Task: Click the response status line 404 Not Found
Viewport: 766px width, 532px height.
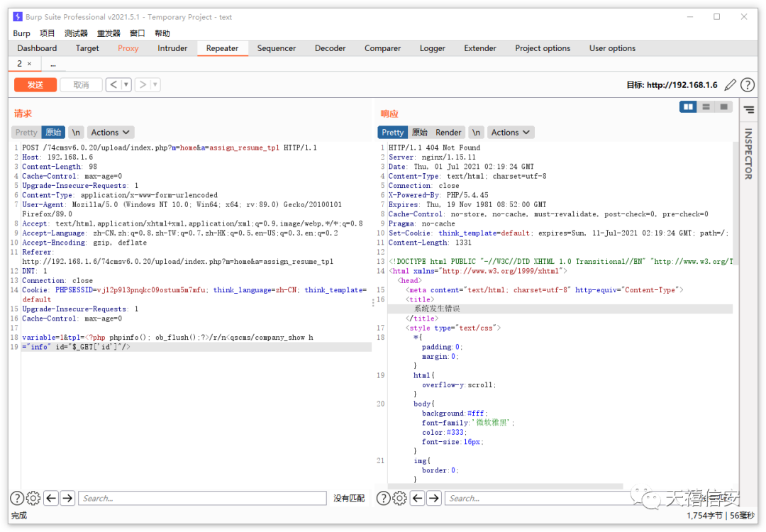Action: 434,148
